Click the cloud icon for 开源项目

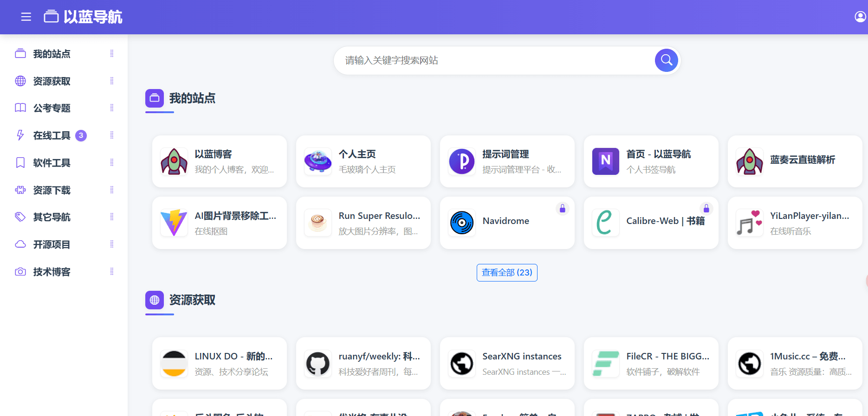coord(20,244)
